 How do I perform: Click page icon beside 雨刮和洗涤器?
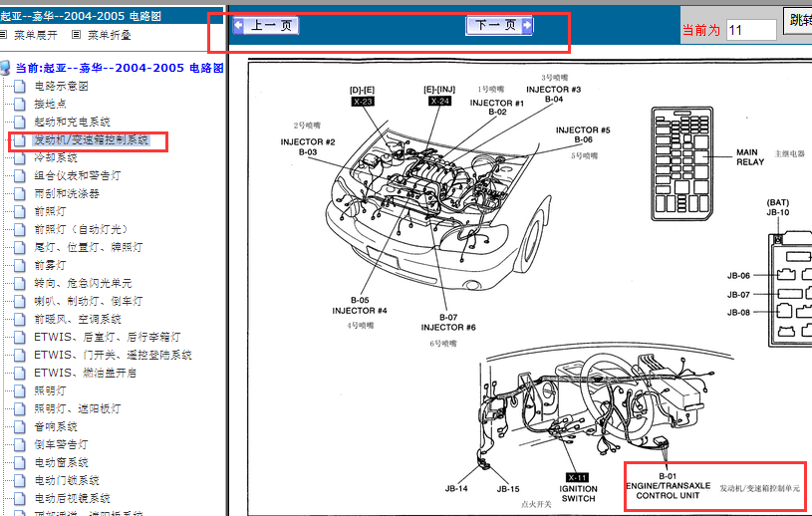[20, 193]
